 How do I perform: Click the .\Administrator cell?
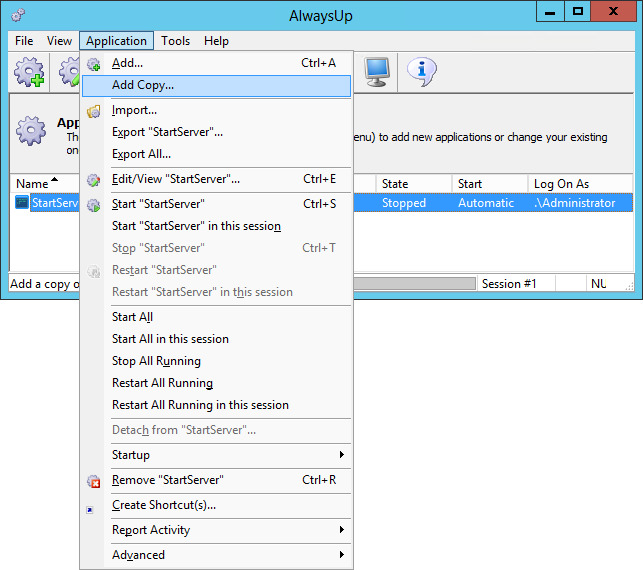tap(575, 203)
